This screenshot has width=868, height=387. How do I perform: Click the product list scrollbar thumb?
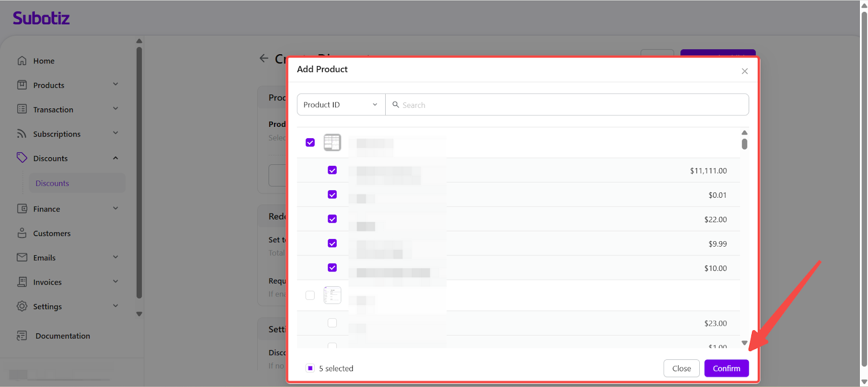[744, 144]
